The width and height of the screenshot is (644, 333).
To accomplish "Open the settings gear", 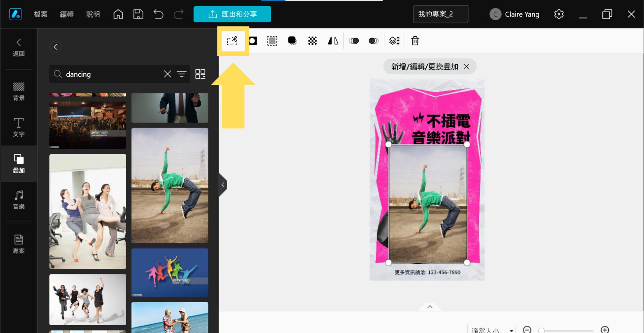I will 559,14.
